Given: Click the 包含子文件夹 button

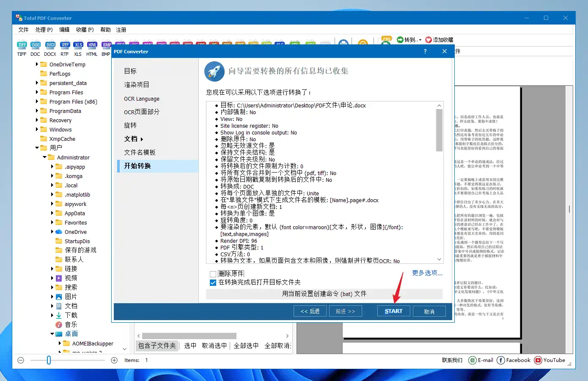Looking at the screenshot, I should pyautogui.click(x=157, y=345).
